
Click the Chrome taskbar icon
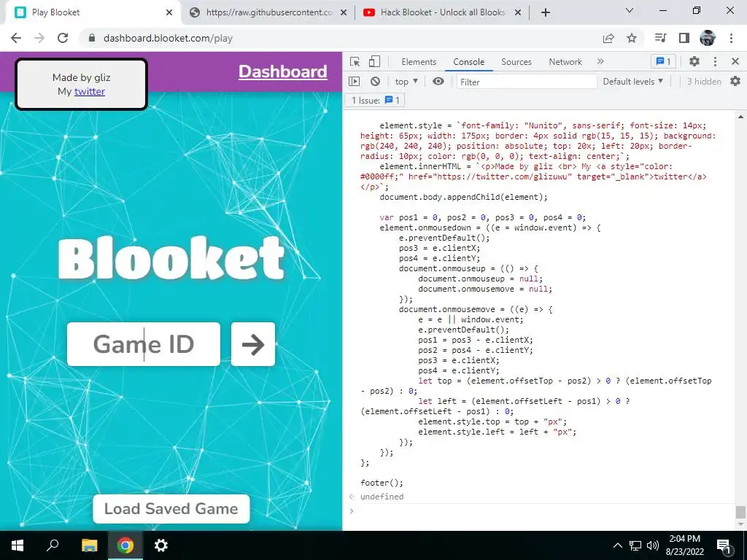[x=125, y=545]
